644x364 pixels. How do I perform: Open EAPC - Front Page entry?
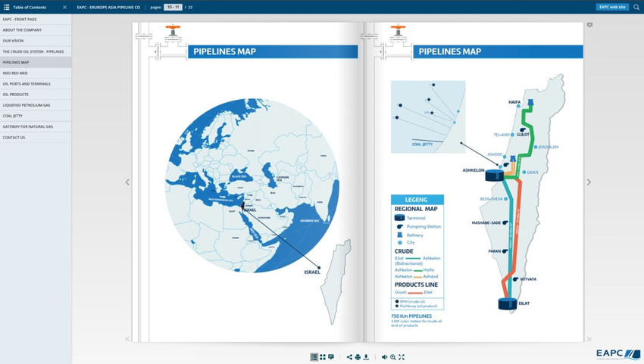pos(36,19)
